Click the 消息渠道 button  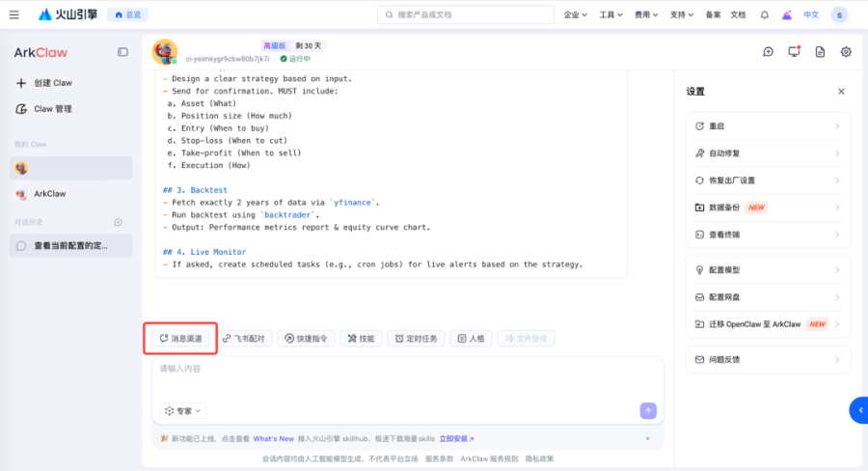[181, 339]
